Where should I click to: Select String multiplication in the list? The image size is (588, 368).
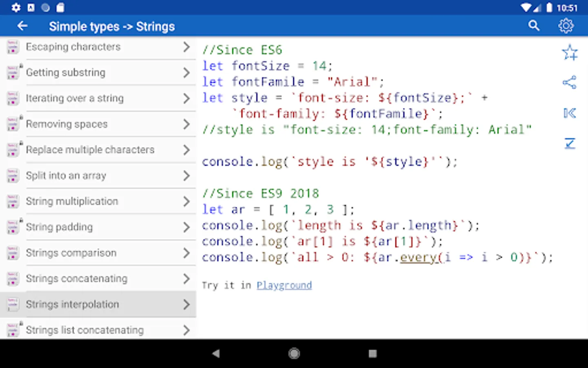(x=72, y=202)
